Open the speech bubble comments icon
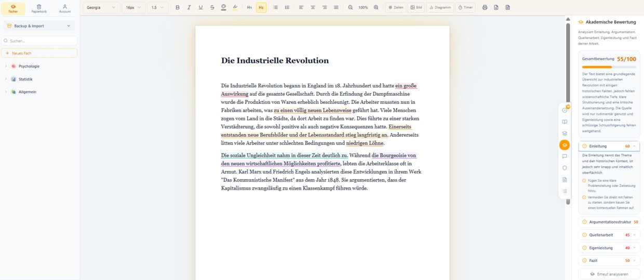Viewport: 644px width, 280px height. 565,156
